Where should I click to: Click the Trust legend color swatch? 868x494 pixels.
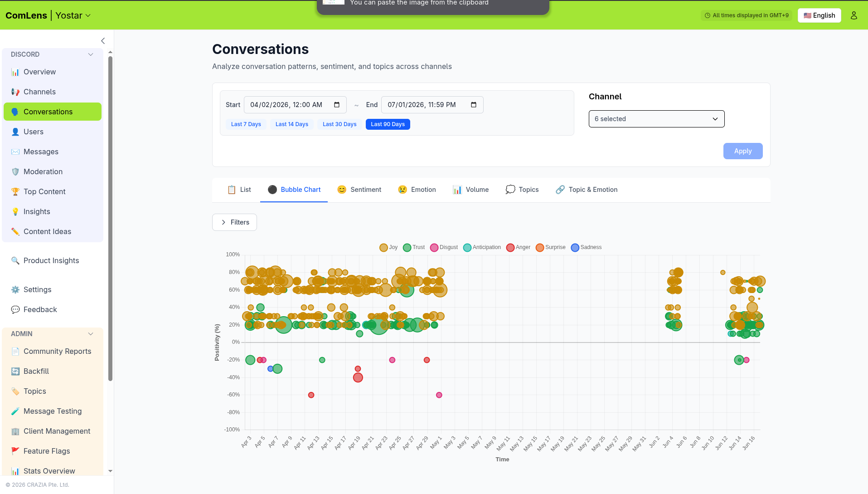[x=407, y=247]
